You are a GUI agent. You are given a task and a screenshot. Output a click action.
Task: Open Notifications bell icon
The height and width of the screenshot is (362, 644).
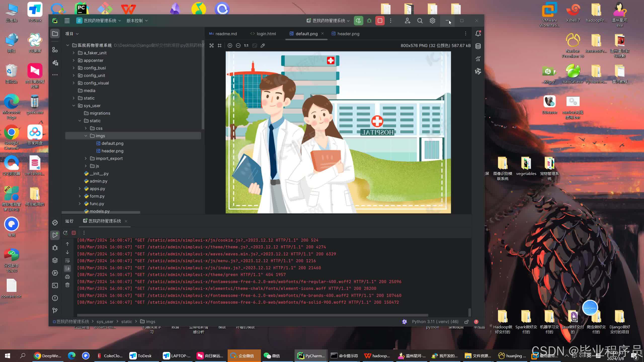(478, 33)
